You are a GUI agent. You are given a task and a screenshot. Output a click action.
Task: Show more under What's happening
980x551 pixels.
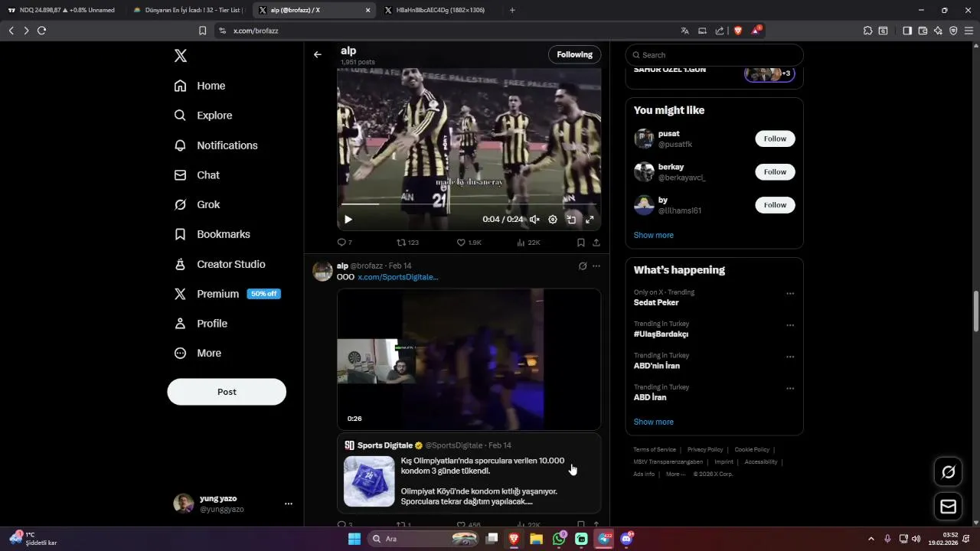point(654,422)
